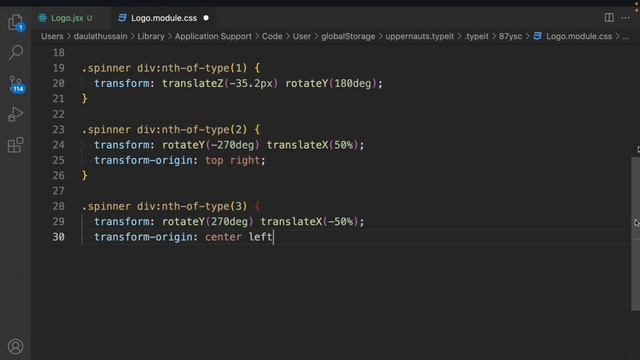Open the Application Support breadcrumb segment
The image size is (640, 360).
click(213, 36)
